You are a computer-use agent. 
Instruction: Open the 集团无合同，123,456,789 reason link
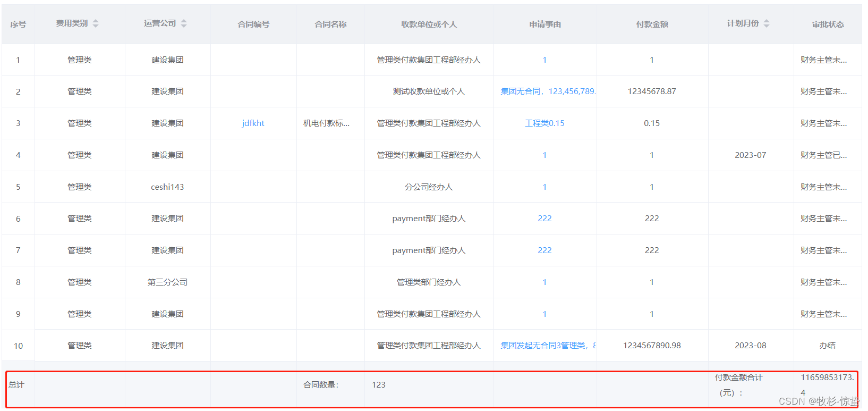548,91
